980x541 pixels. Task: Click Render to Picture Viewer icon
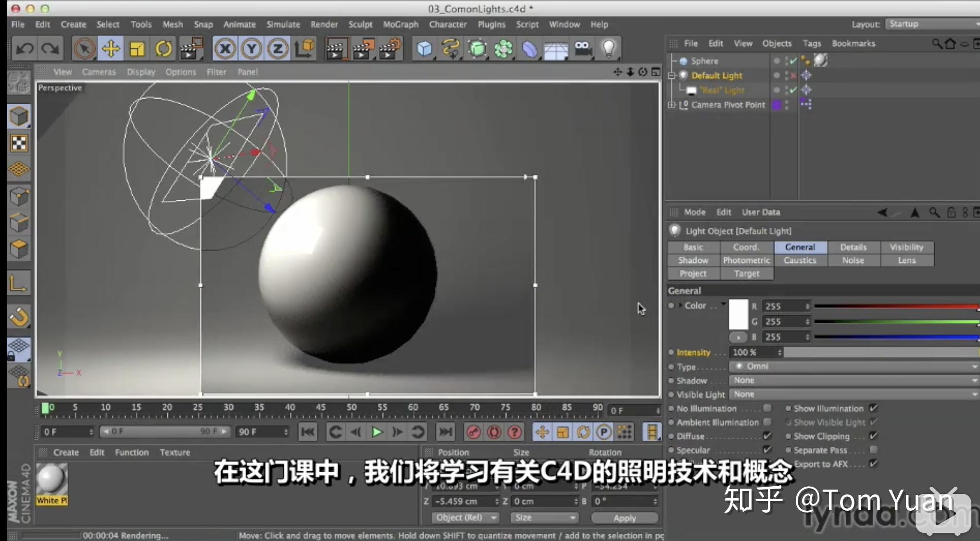[363, 49]
